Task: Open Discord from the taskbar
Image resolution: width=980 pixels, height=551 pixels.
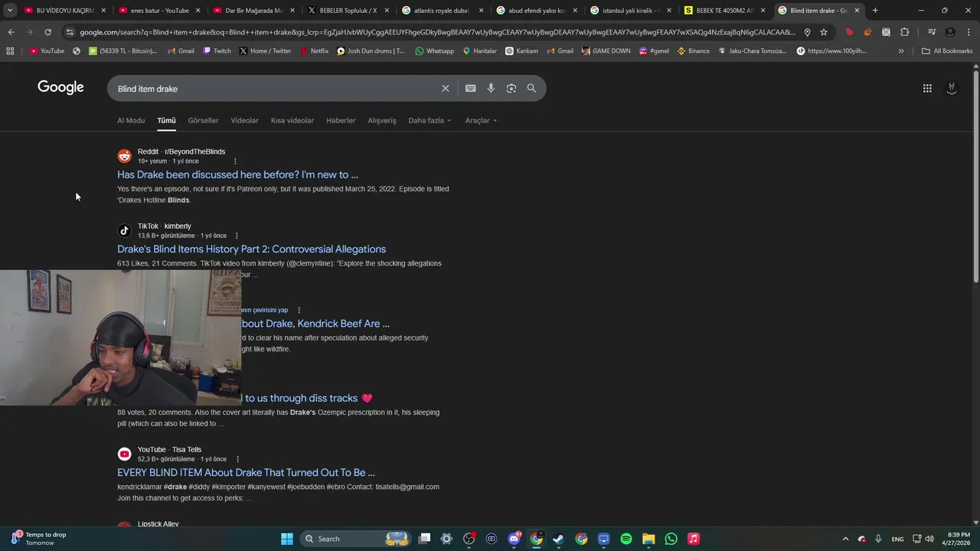Action: tap(514, 539)
